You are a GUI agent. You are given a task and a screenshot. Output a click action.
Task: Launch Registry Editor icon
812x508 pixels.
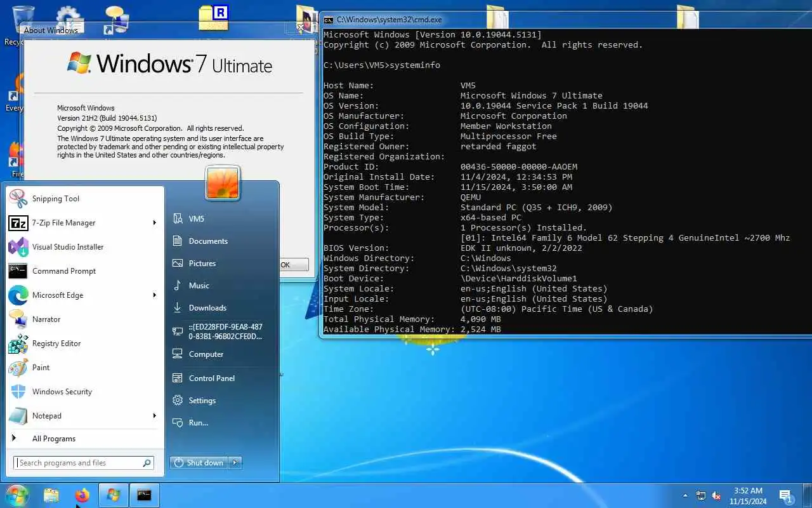pyautogui.click(x=18, y=344)
